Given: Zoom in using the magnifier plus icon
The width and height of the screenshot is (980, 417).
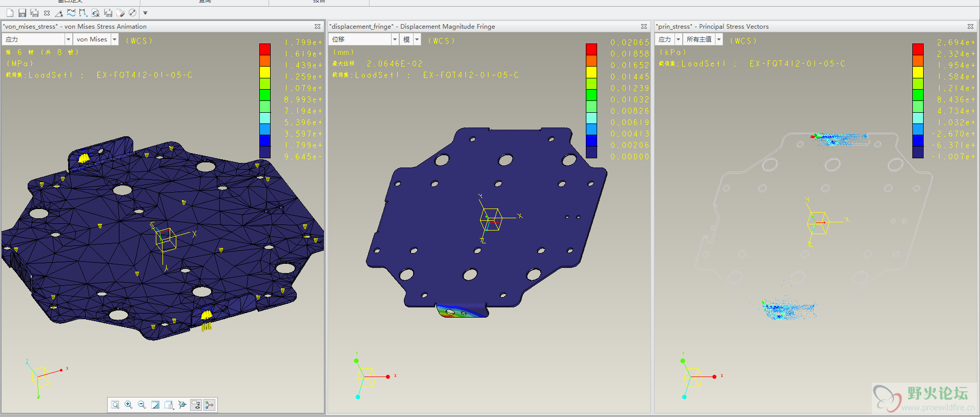Looking at the screenshot, I should (129, 405).
